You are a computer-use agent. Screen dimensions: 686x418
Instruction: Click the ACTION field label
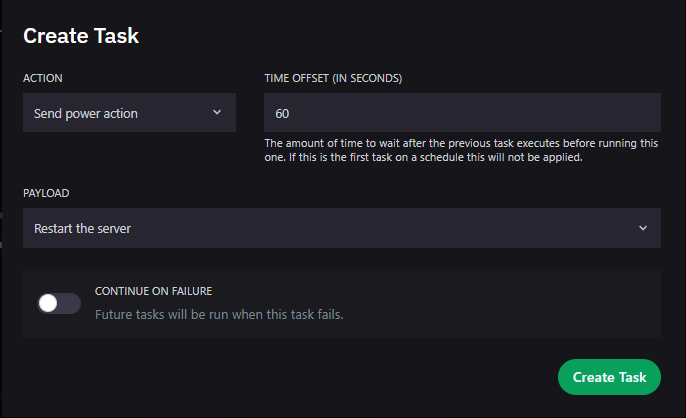(x=43, y=78)
